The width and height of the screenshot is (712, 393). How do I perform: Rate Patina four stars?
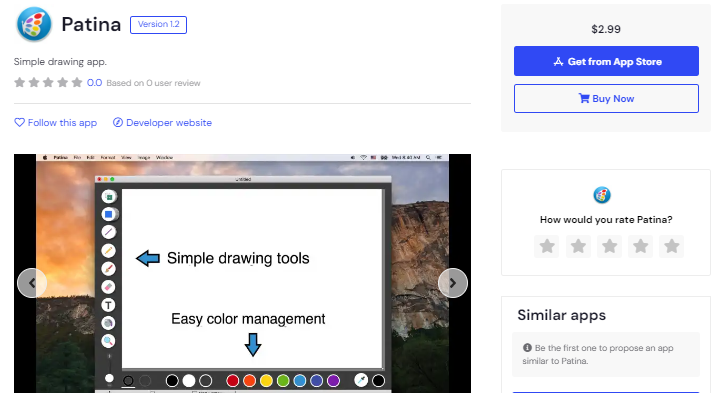click(x=640, y=246)
